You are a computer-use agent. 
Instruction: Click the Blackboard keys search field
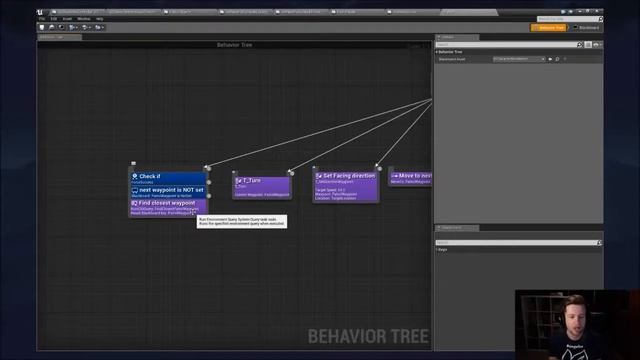click(516, 242)
